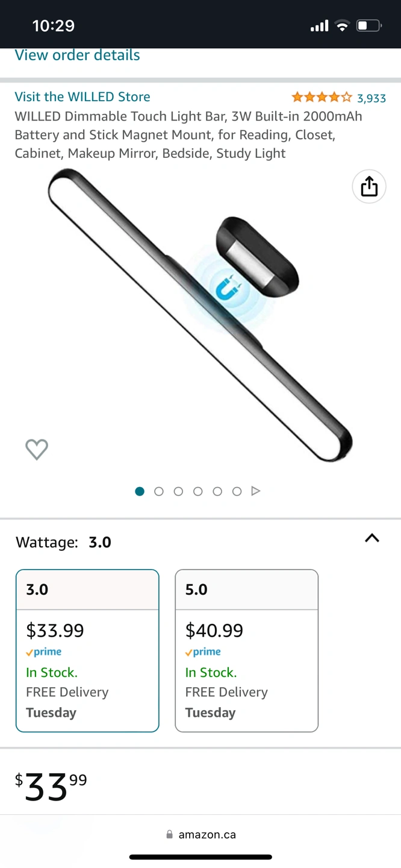
Task: Tap the Wi-Fi icon in status bar
Action: (x=343, y=26)
